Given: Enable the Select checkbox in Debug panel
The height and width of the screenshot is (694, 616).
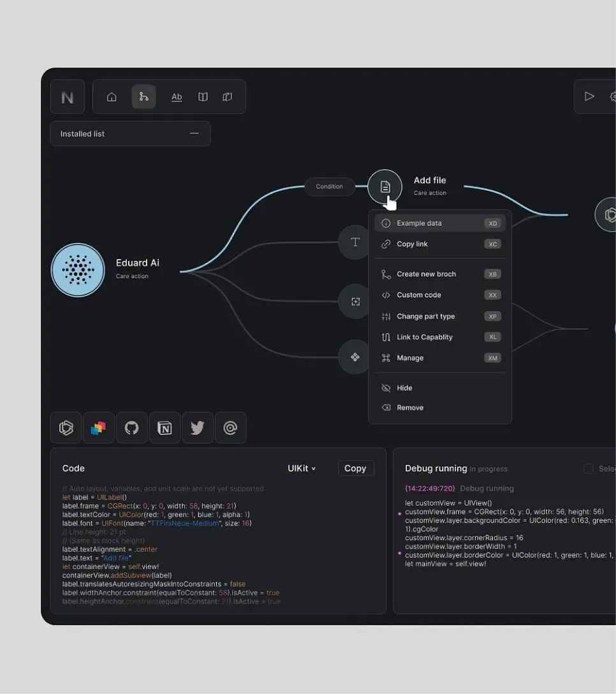Looking at the screenshot, I should click(x=589, y=468).
